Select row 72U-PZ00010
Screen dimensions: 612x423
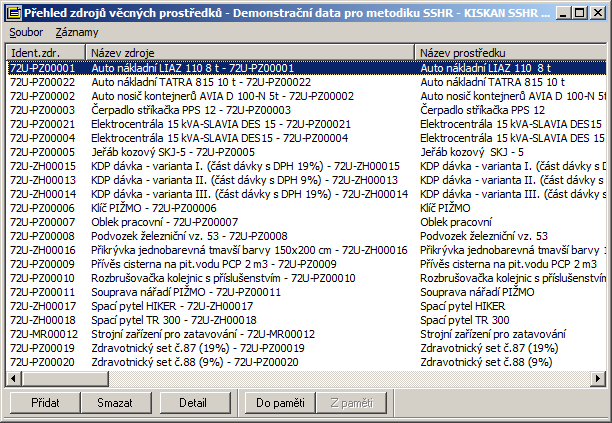[306, 278]
